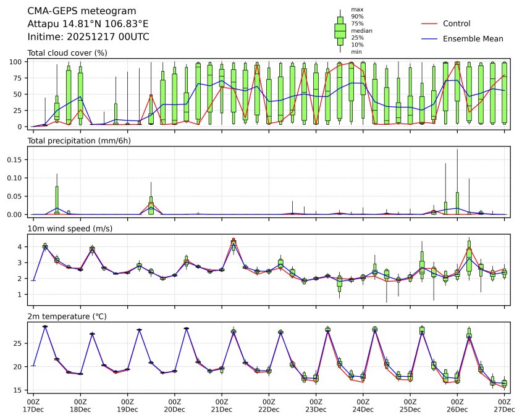The image size is (522, 420).
Task: Click the 00Z 27Dec time axis label
Action: click(x=503, y=405)
